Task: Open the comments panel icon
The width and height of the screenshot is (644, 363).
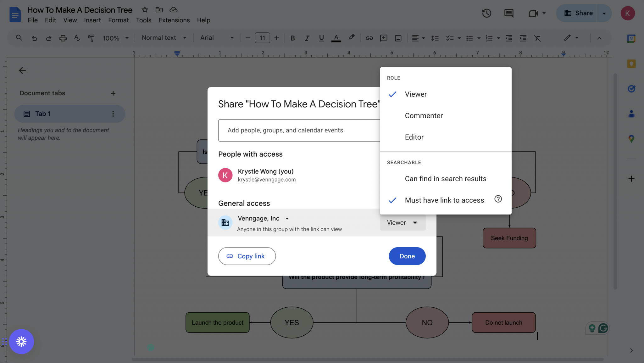Action: coord(508,13)
